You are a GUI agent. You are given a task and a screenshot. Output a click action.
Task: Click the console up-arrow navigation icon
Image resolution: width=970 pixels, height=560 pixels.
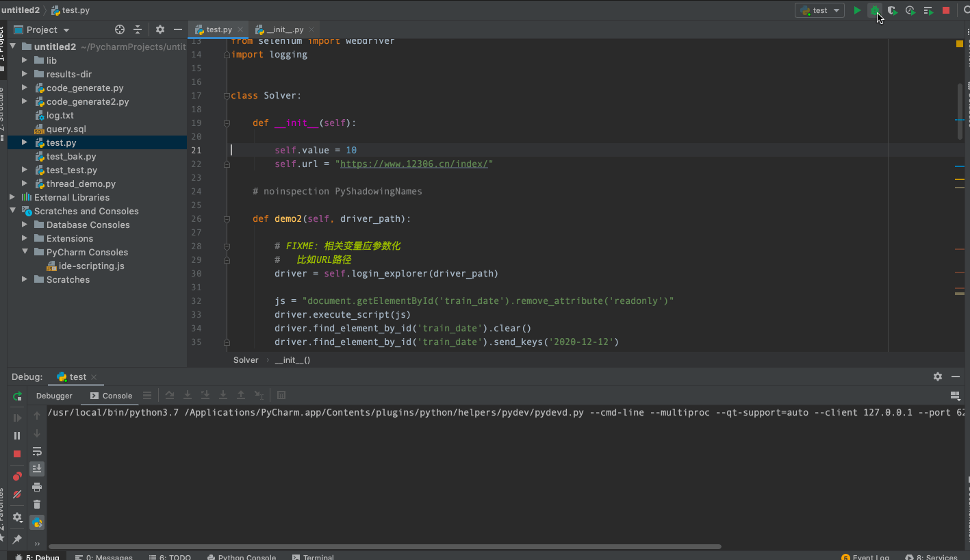[x=37, y=416]
